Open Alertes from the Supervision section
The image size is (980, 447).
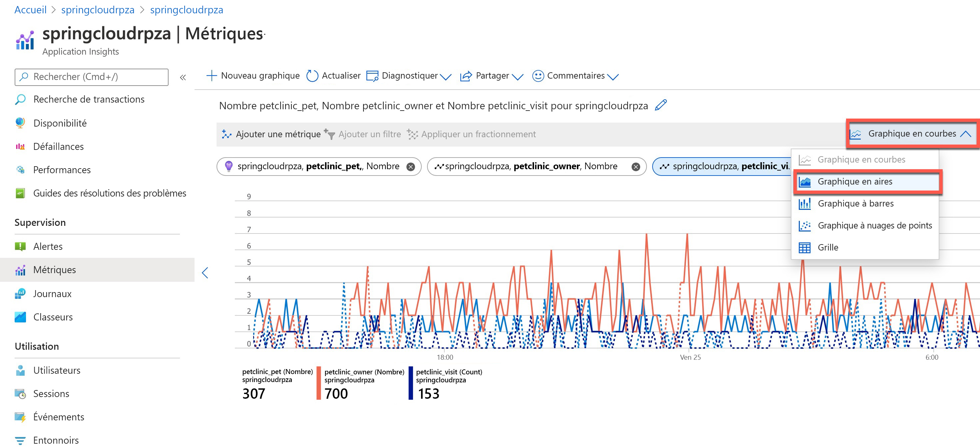48,246
